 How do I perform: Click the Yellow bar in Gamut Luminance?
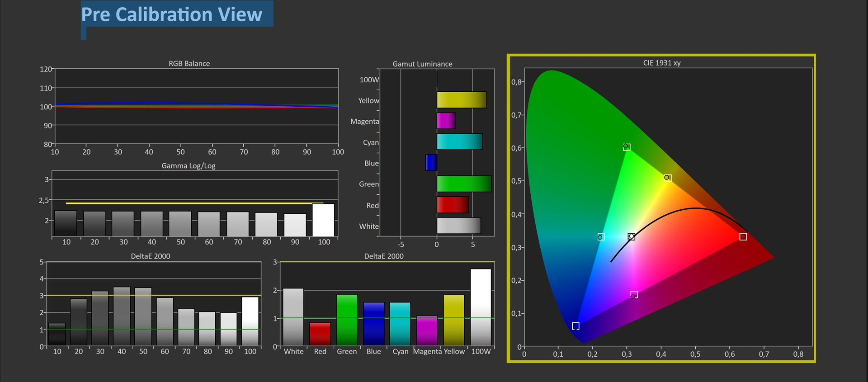click(461, 100)
